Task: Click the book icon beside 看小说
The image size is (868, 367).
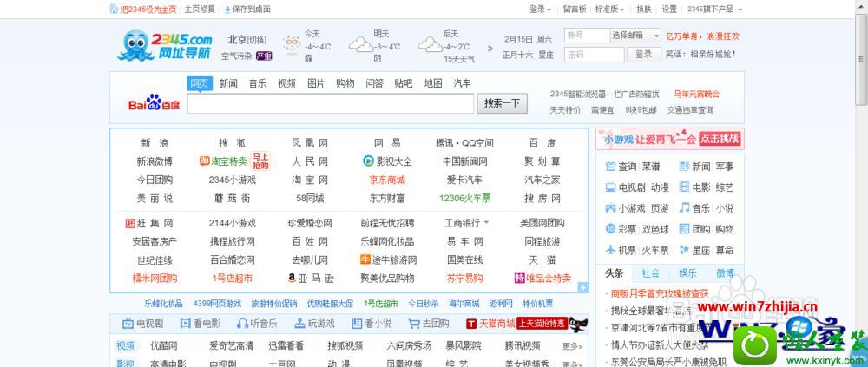Action: coord(357,324)
